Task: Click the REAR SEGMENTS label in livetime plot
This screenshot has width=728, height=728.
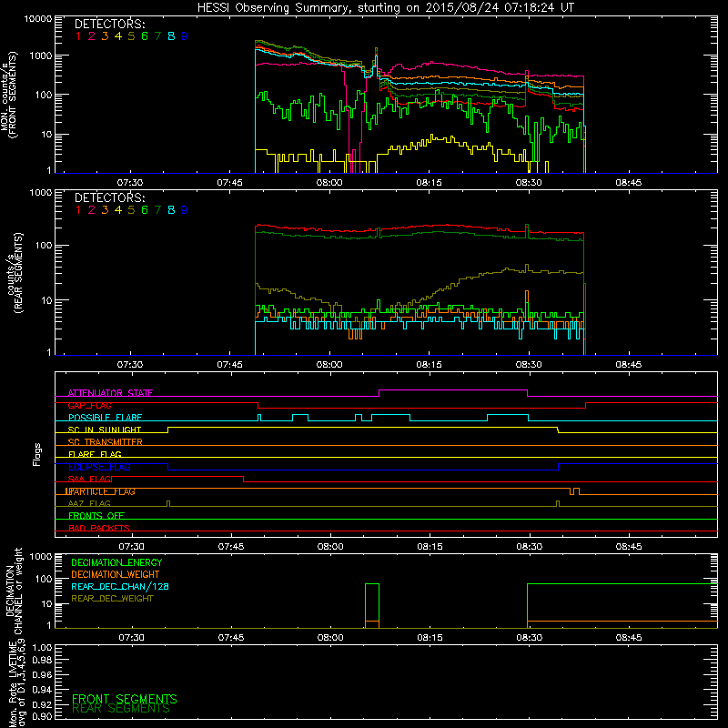Action: [121, 709]
